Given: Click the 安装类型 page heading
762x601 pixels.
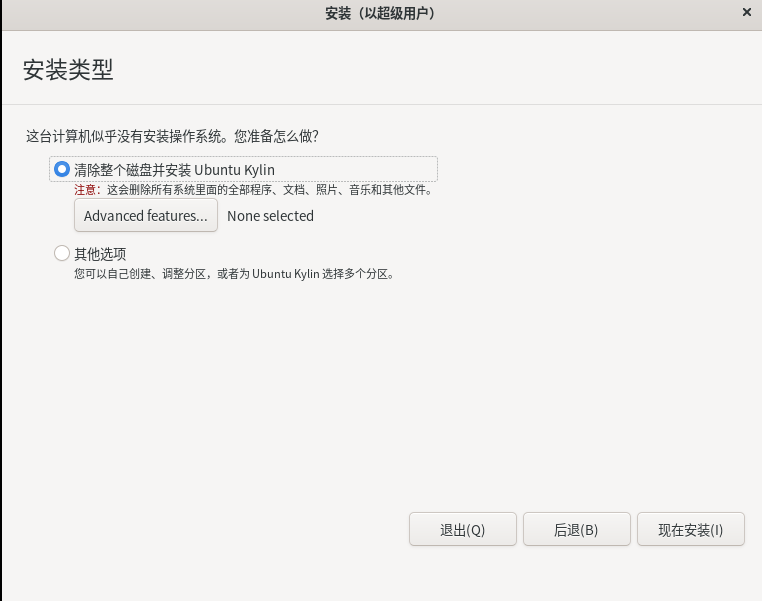Looking at the screenshot, I should point(68,69).
